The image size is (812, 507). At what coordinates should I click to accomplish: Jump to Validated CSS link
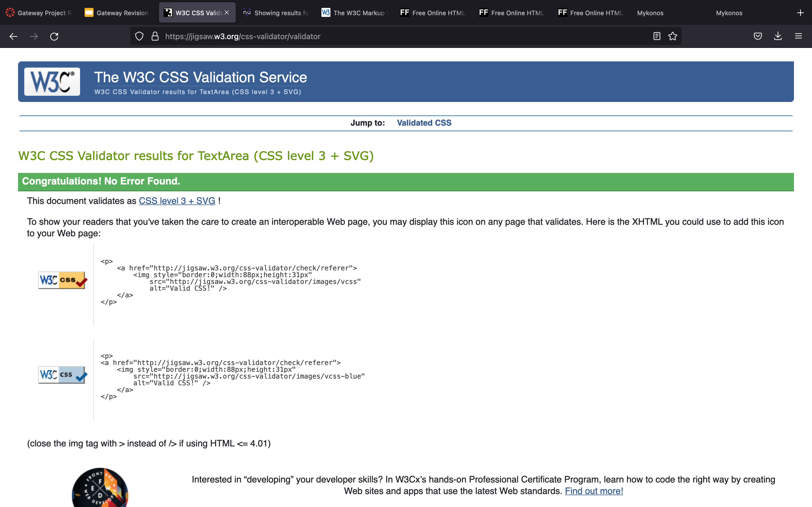[x=424, y=123]
